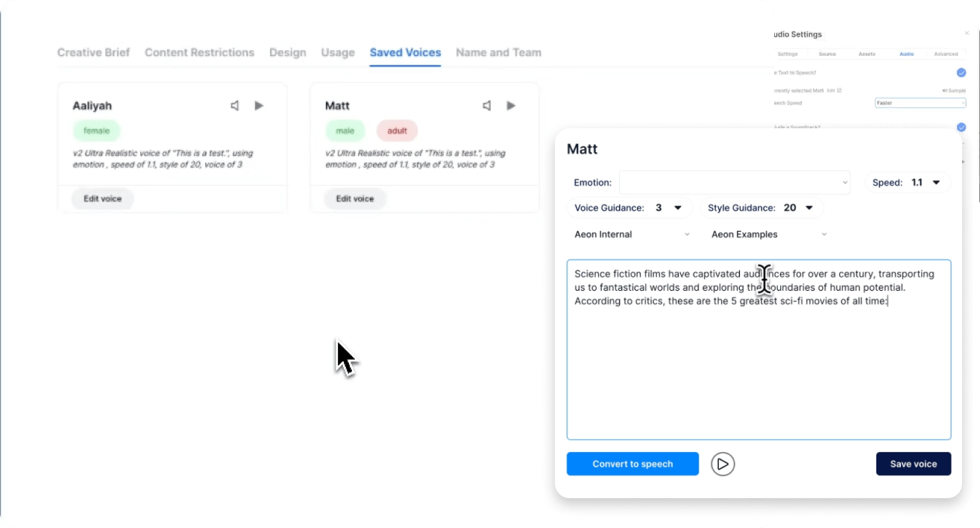Play Matt's voice preview on the card

511,106
